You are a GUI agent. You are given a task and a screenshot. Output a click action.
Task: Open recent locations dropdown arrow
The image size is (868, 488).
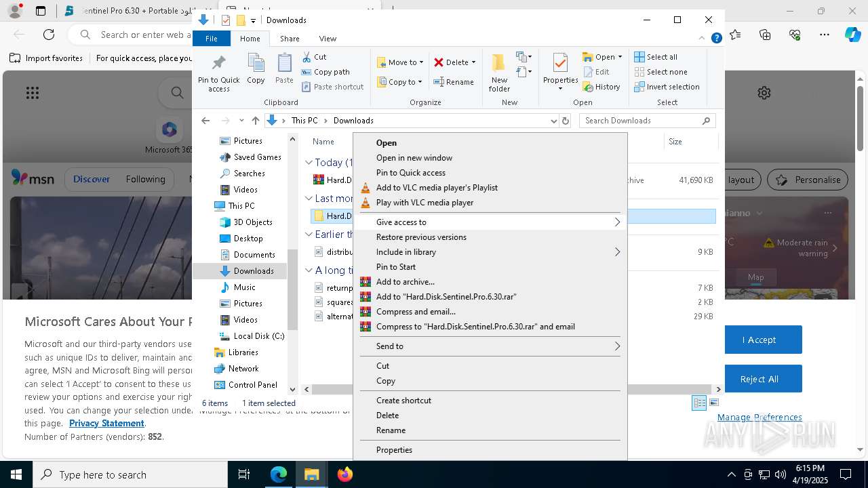tap(241, 121)
